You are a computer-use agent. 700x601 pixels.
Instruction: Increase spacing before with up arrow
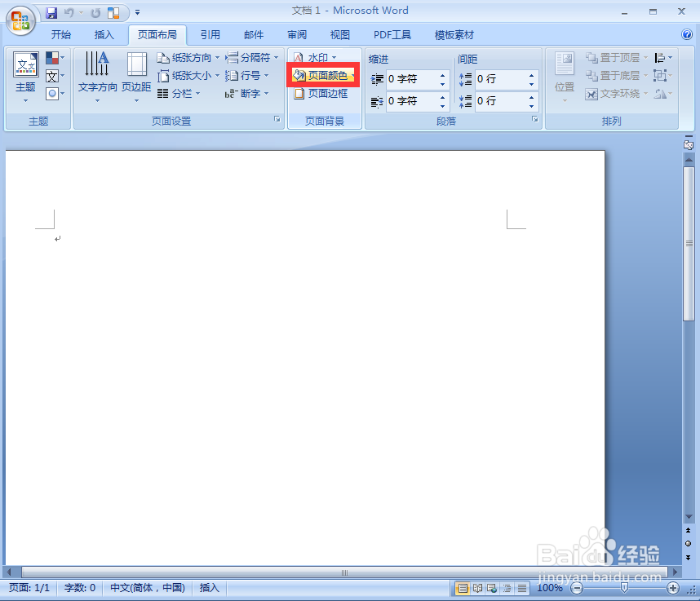coord(531,75)
